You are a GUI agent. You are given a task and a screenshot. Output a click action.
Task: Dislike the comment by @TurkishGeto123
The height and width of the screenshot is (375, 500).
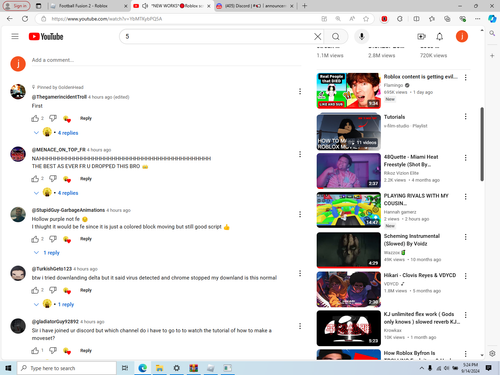tap(53, 290)
